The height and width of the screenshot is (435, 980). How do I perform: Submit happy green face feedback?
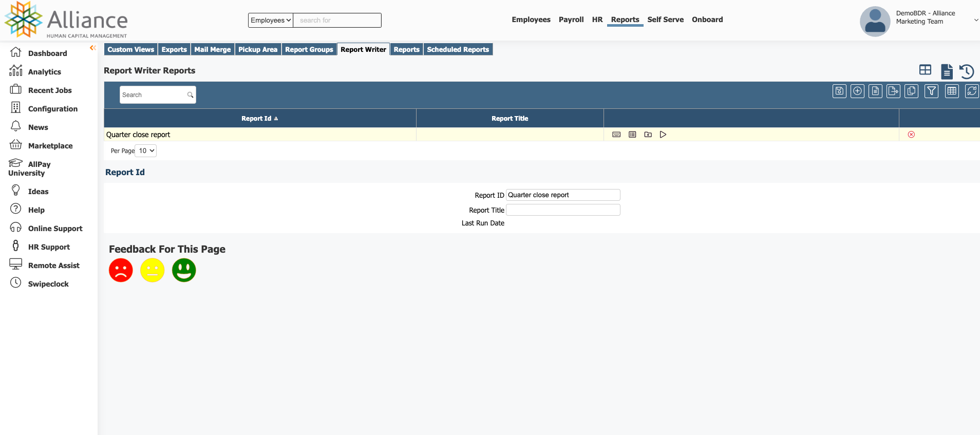(184, 270)
